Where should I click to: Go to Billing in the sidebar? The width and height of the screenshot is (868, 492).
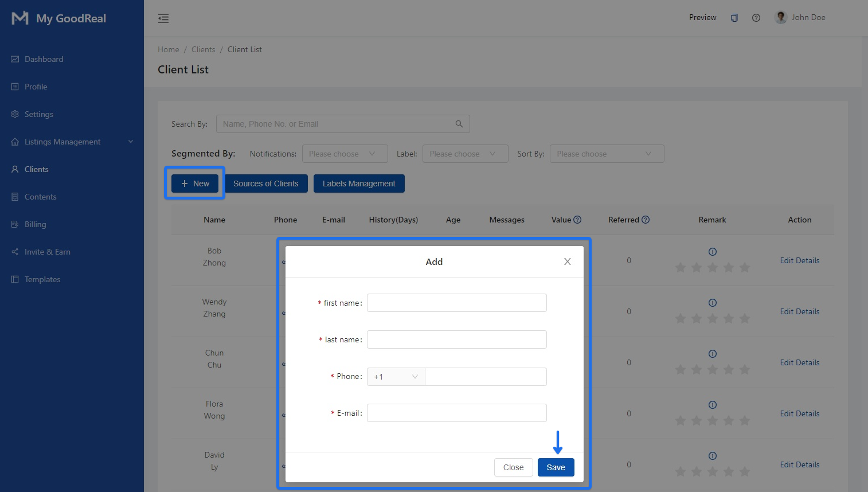pos(35,224)
